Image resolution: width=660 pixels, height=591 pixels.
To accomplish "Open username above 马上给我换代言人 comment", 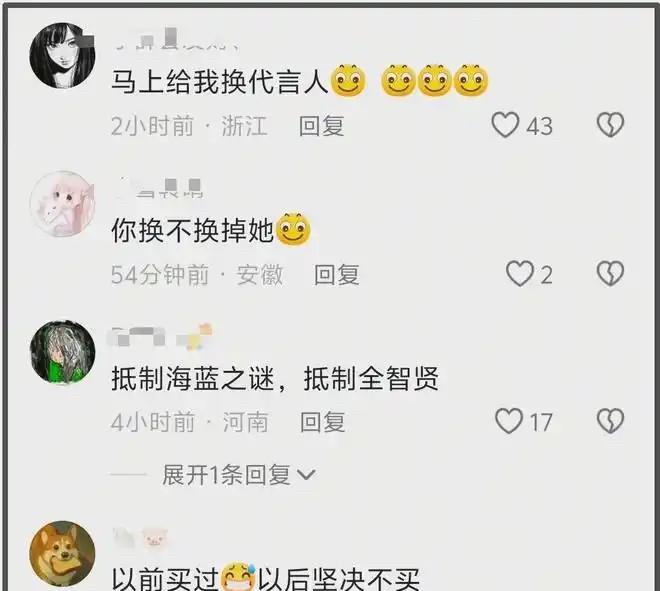I will [176, 40].
